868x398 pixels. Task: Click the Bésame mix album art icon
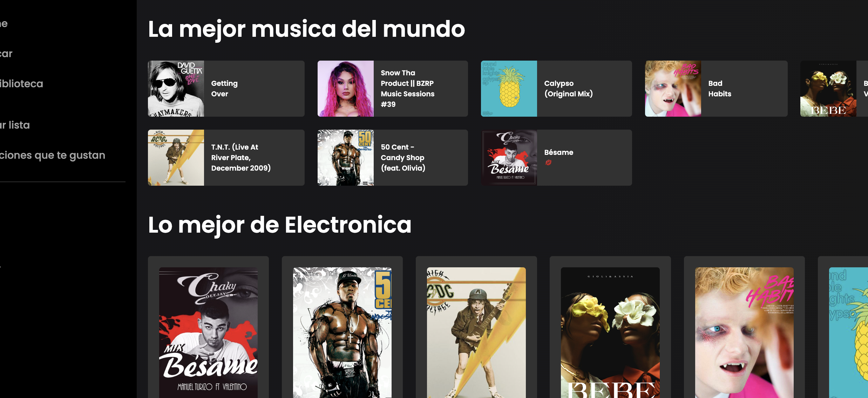[509, 156]
